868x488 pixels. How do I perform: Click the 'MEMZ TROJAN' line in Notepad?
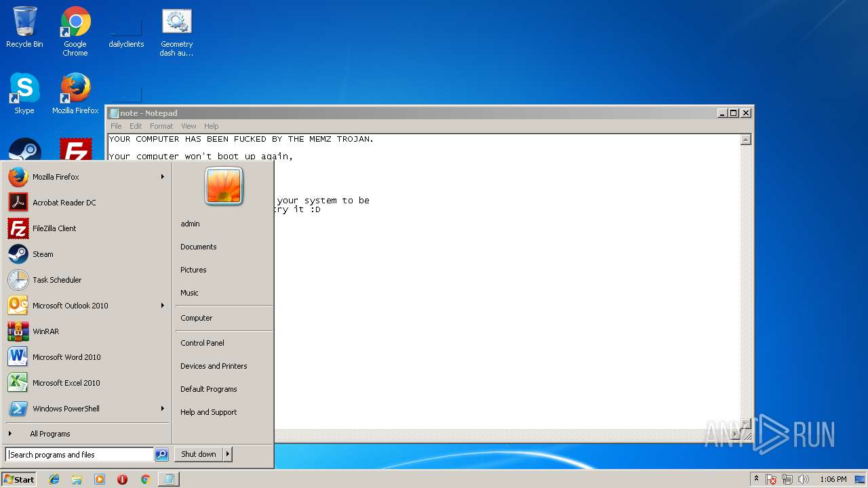tap(241, 139)
